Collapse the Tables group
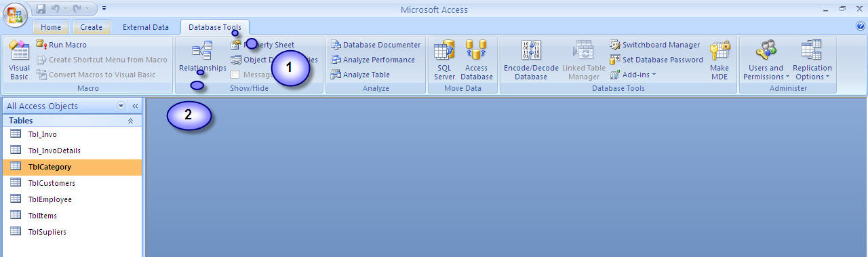 [130, 121]
